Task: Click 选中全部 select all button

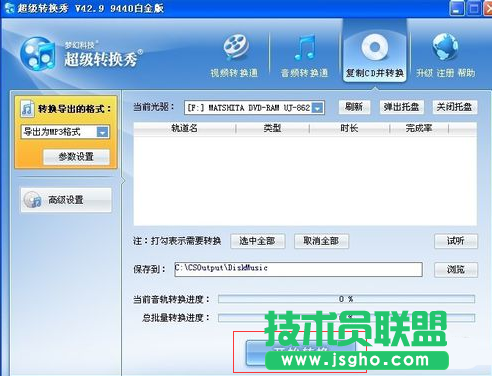Action: [x=257, y=241]
